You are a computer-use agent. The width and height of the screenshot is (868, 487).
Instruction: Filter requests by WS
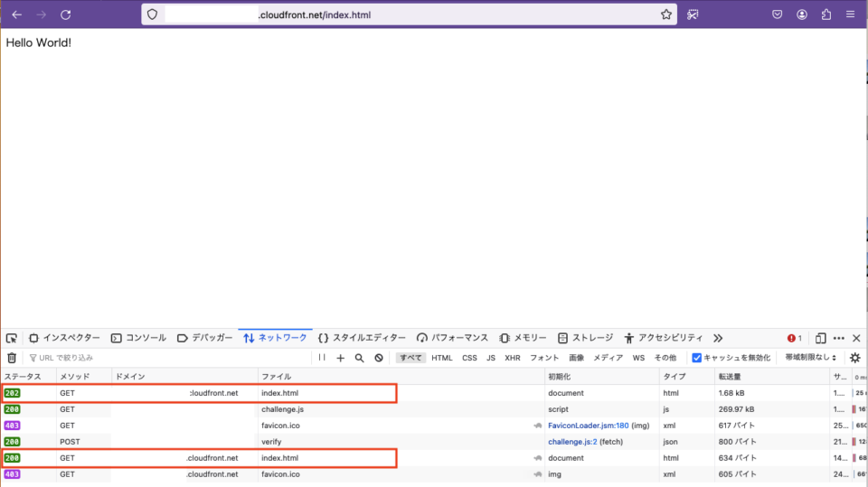[638, 358]
